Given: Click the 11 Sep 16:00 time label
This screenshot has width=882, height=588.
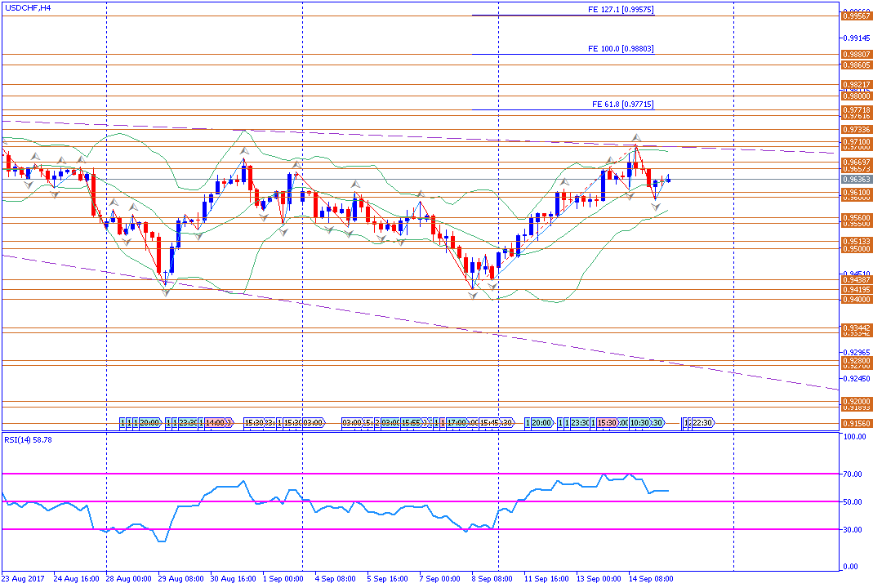Looking at the screenshot, I should [x=546, y=578].
